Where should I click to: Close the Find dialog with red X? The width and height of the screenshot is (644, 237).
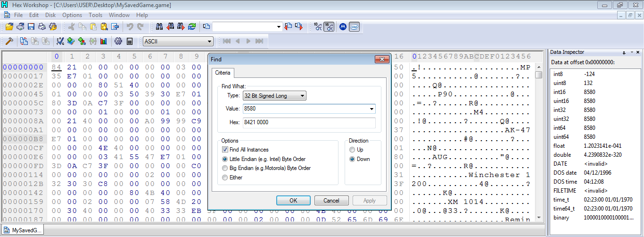pos(381,59)
